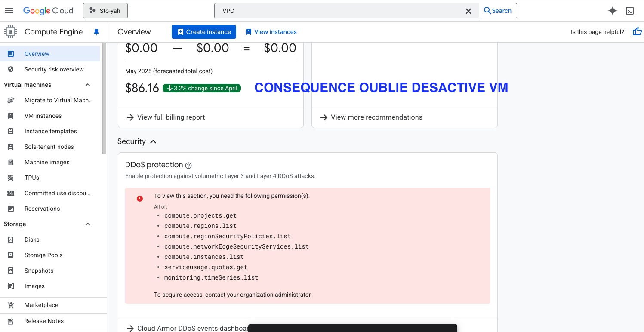Click the Gemini sparkle icon in top bar
The width and height of the screenshot is (644, 332).
[x=613, y=10]
